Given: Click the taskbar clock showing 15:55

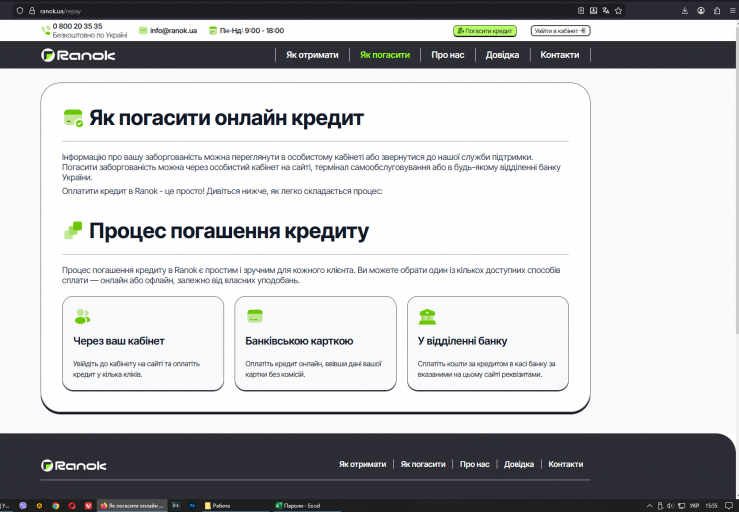Looking at the screenshot, I should (712, 506).
